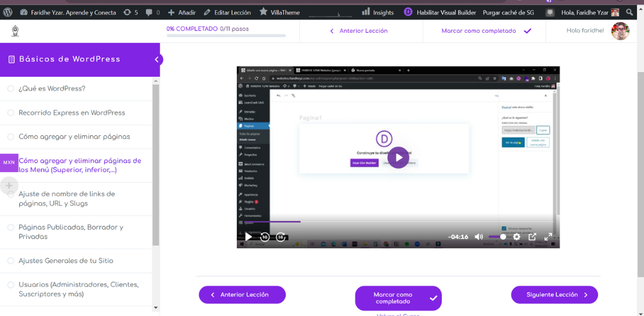Rewind video 10 seconds
The width and height of the screenshot is (644, 316).
(x=265, y=237)
